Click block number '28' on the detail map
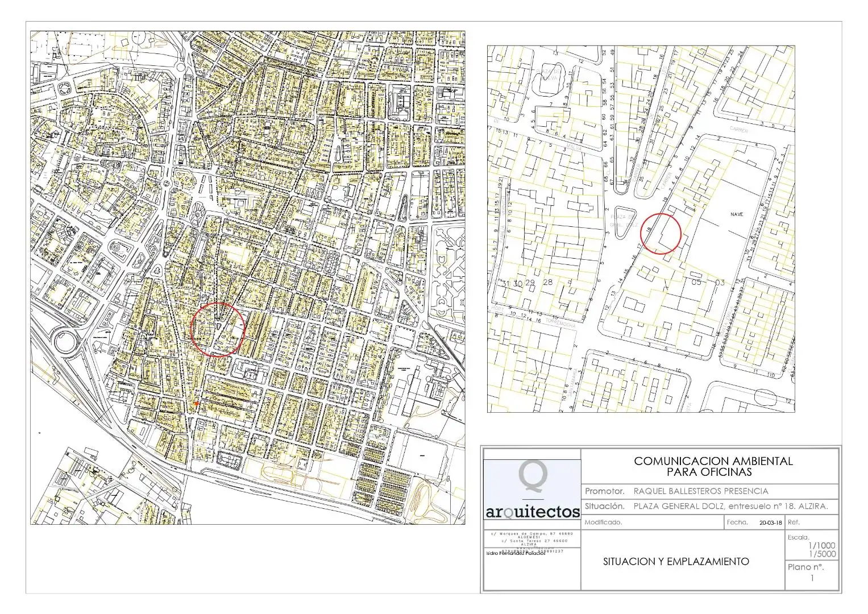 coord(548,283)
